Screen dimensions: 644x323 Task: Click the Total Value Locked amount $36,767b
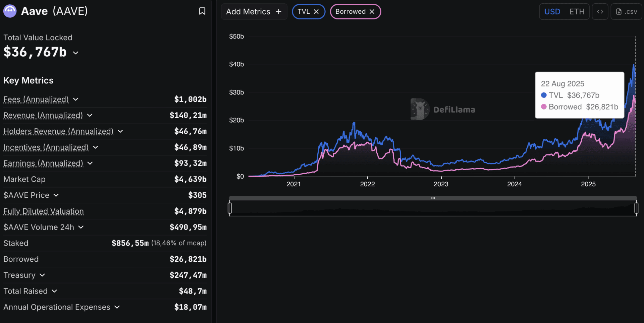coord(35,52)
